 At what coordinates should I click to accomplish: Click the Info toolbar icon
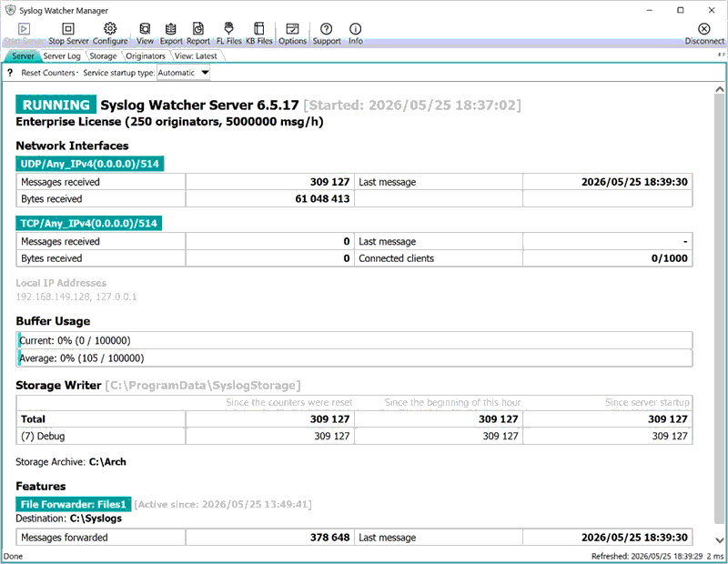356,29
